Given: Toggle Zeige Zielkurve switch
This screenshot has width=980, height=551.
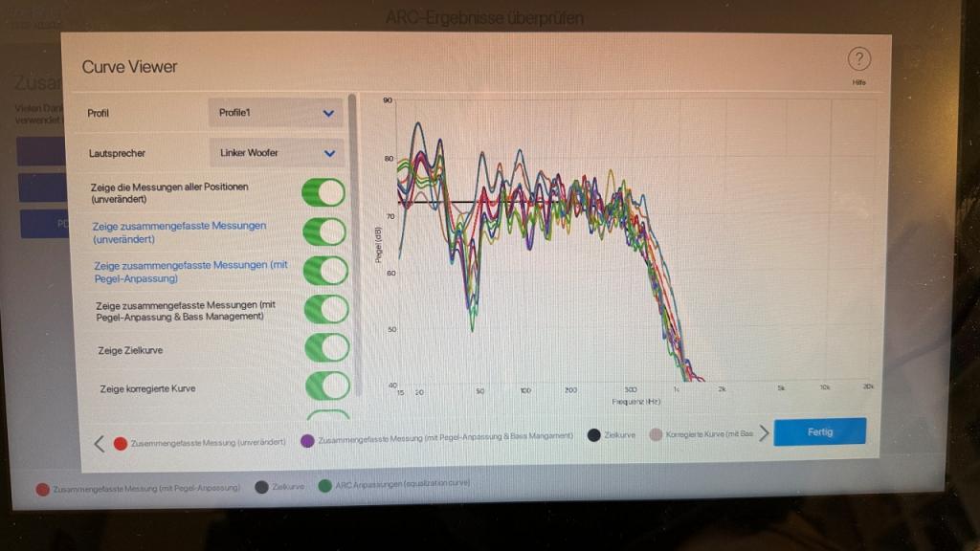Looking at the screenshot, I should coord(325,348).
